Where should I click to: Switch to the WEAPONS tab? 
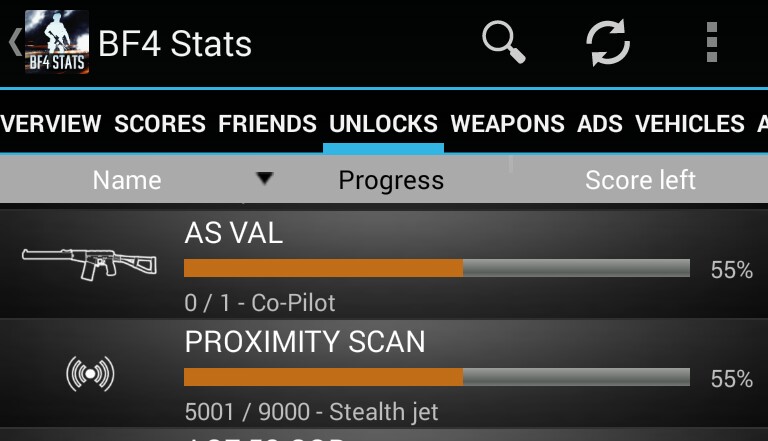click(508, 124)
